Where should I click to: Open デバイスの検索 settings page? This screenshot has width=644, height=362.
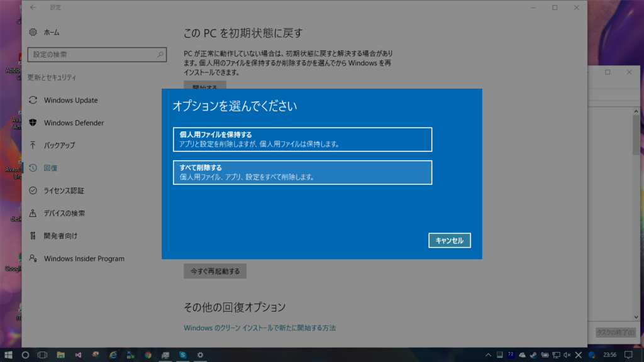64,213
